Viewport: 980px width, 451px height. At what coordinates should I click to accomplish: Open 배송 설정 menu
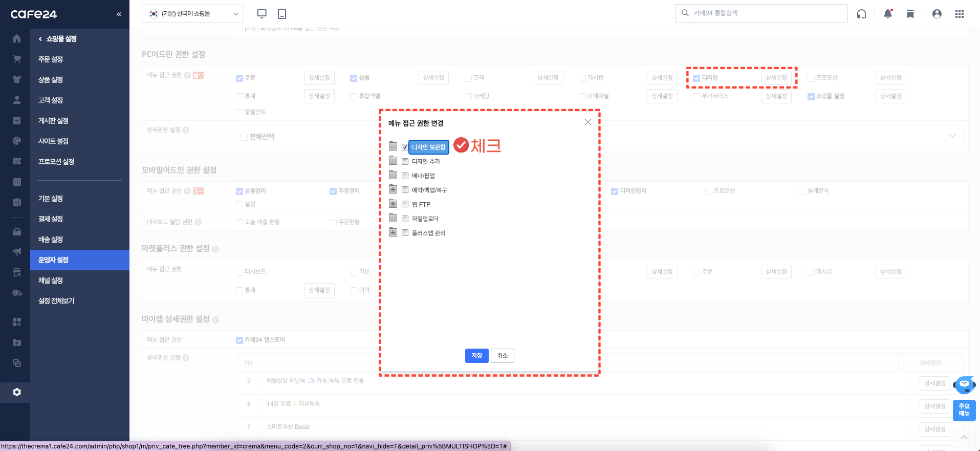click(51, 240)
